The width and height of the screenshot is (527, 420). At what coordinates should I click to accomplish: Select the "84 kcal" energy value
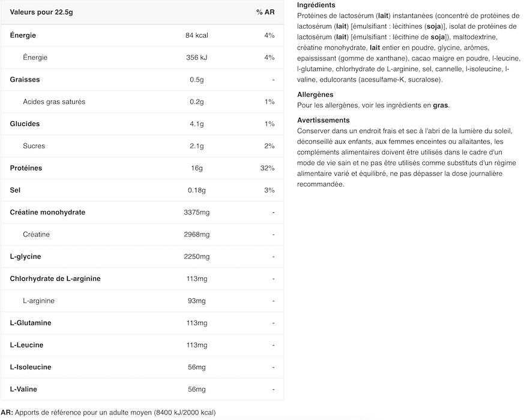197,35
